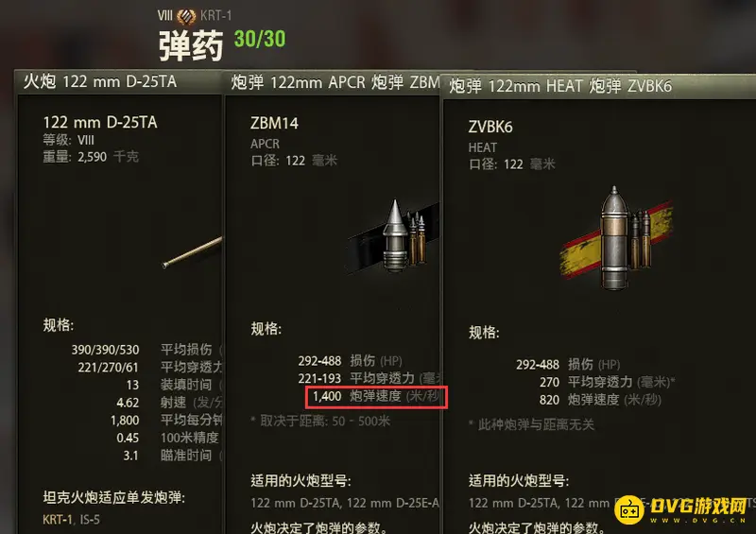Click the 30/30 ammo count
Image resolution: width=756 pixels, height=534 pixels.
259,39
